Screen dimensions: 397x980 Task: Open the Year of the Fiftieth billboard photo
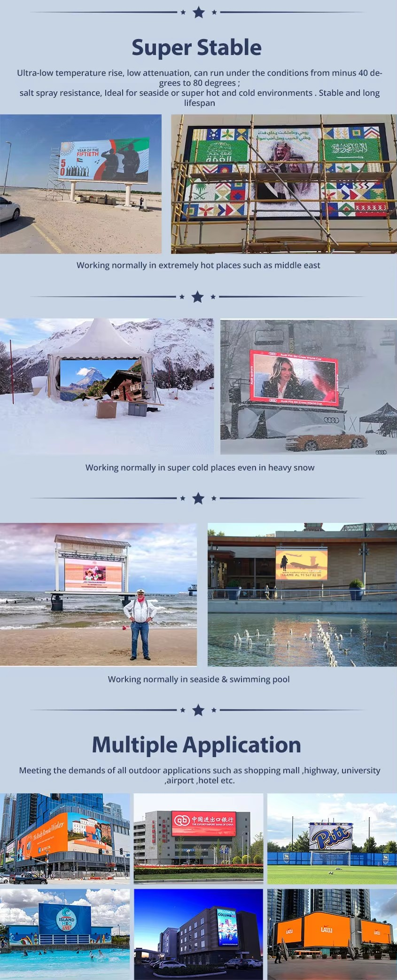click(x=81, y=184)
